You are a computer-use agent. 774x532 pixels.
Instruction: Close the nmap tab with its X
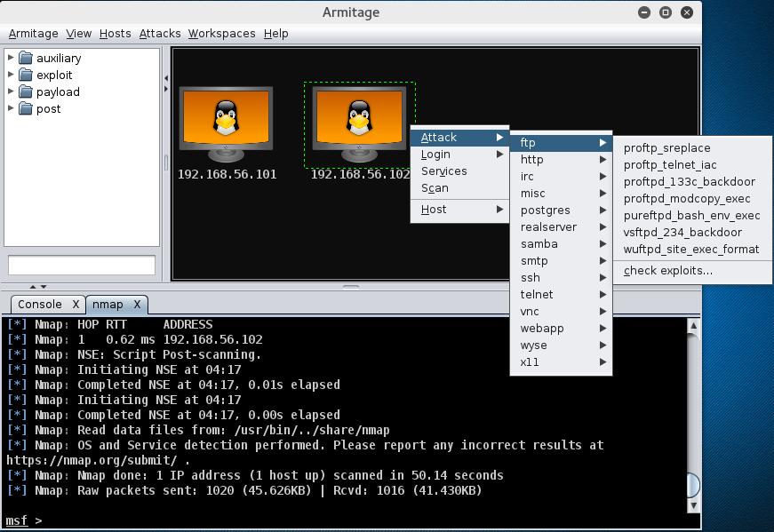(137, 305)
